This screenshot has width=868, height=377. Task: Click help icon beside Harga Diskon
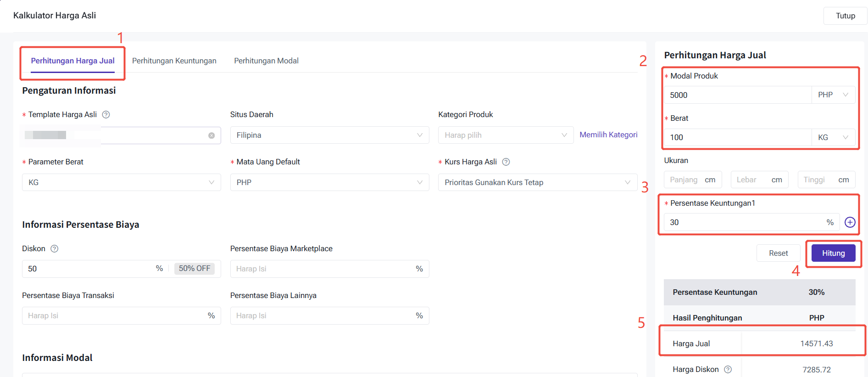tap(728, 370)
